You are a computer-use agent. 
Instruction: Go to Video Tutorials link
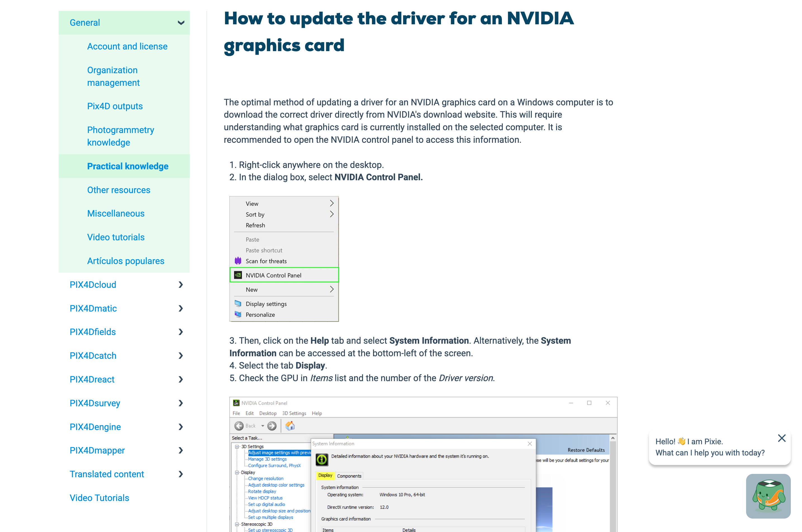(99, 498)
